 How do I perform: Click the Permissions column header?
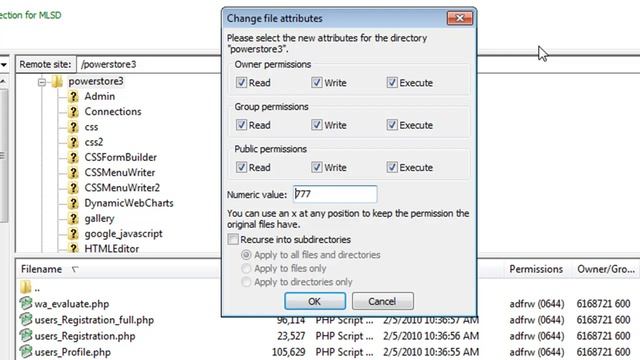(536, 269)
